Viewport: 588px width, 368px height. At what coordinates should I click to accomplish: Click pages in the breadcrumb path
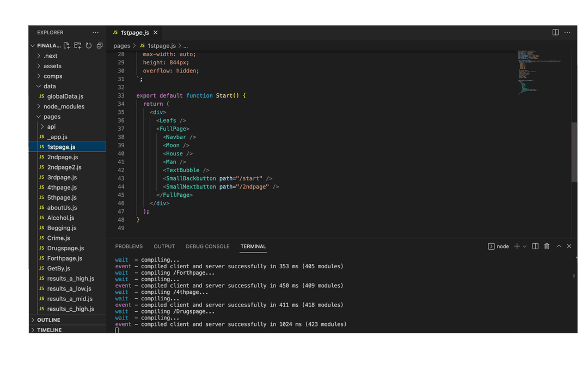coord(122,46)
